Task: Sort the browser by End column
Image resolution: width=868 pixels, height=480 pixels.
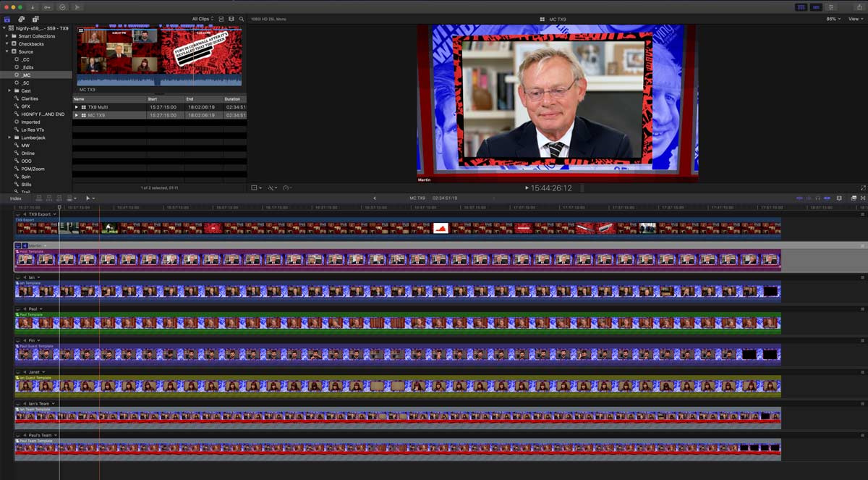Action: coord(203,98)
